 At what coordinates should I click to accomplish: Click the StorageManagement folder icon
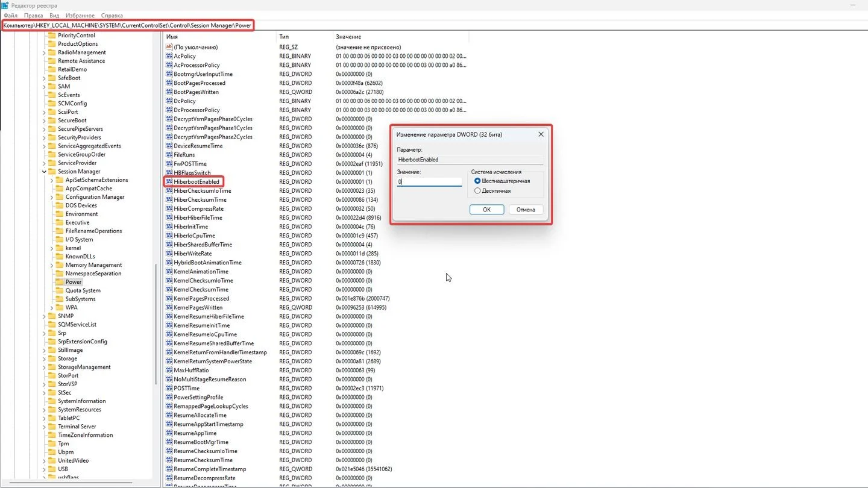tap(52, 367)
